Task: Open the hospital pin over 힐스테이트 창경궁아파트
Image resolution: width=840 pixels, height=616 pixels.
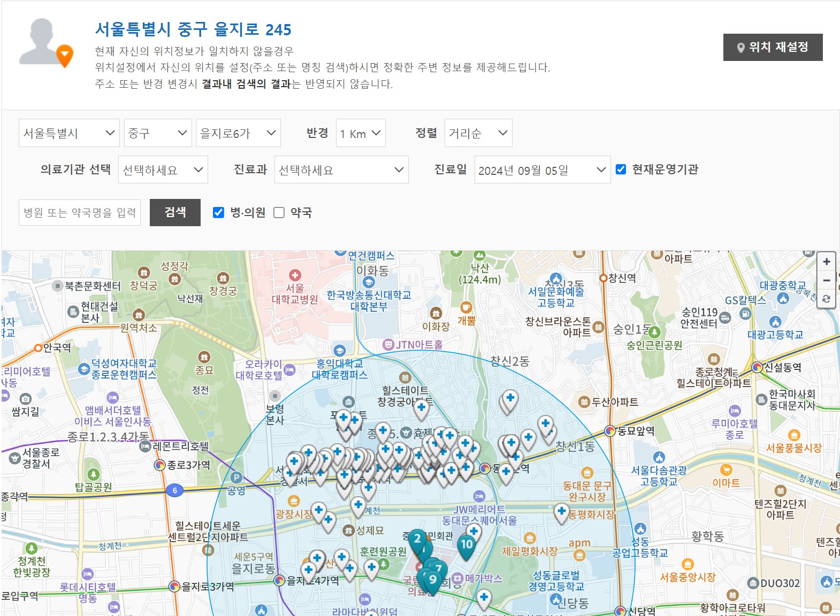Action: point(422,409)
